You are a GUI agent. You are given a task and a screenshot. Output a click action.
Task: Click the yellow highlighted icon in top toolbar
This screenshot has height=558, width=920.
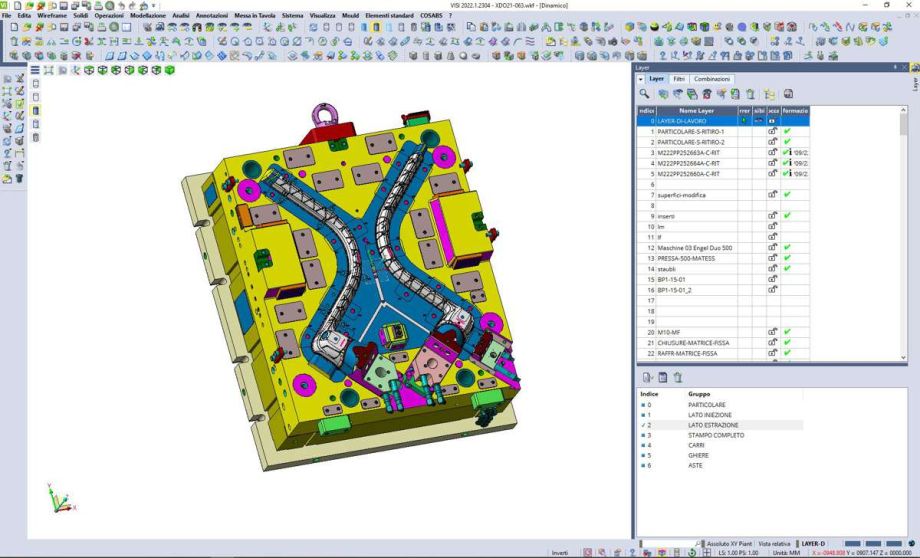click(x=376, y=27)
